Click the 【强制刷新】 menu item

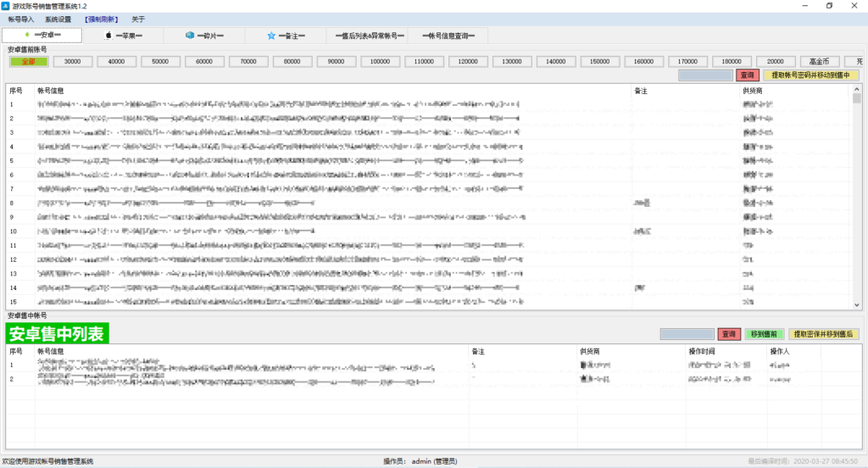102,19
